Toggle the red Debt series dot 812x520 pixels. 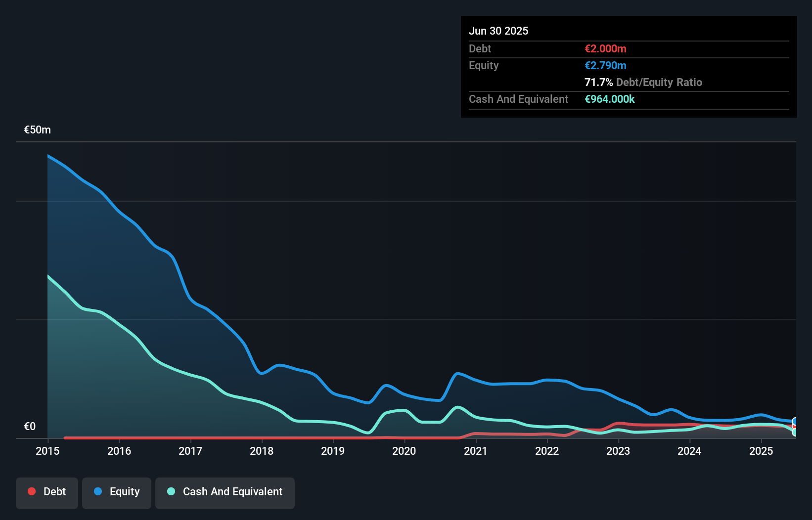[x=31, y=492]
